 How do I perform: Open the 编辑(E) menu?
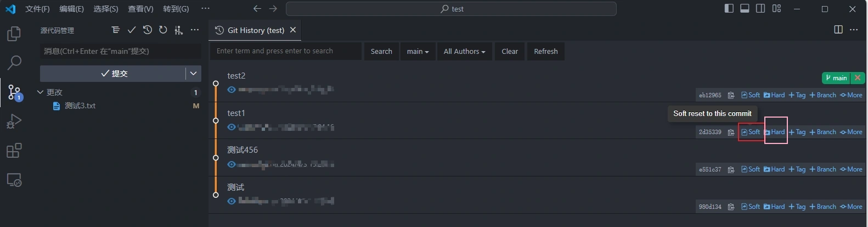coord(71,9)
